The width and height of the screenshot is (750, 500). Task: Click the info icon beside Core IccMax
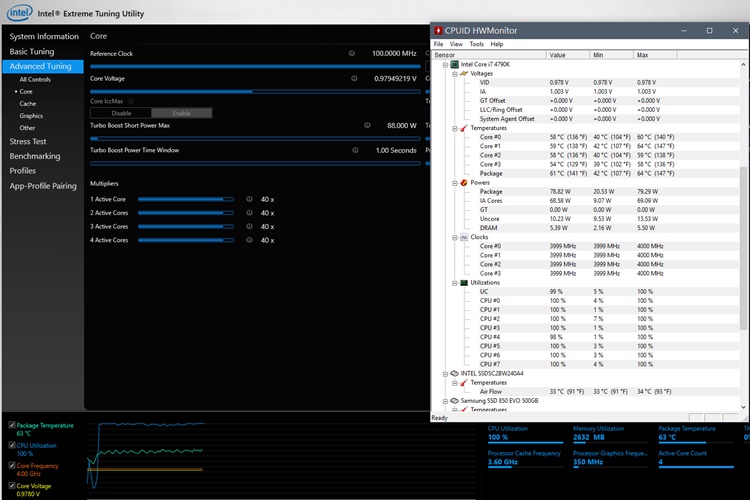pyautogui.click(x=131, y=101)
